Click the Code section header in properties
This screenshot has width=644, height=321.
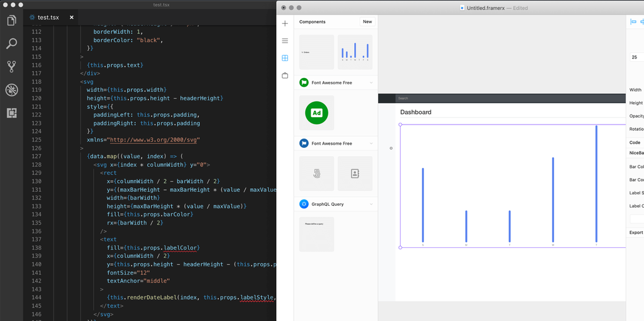(635, 143)
